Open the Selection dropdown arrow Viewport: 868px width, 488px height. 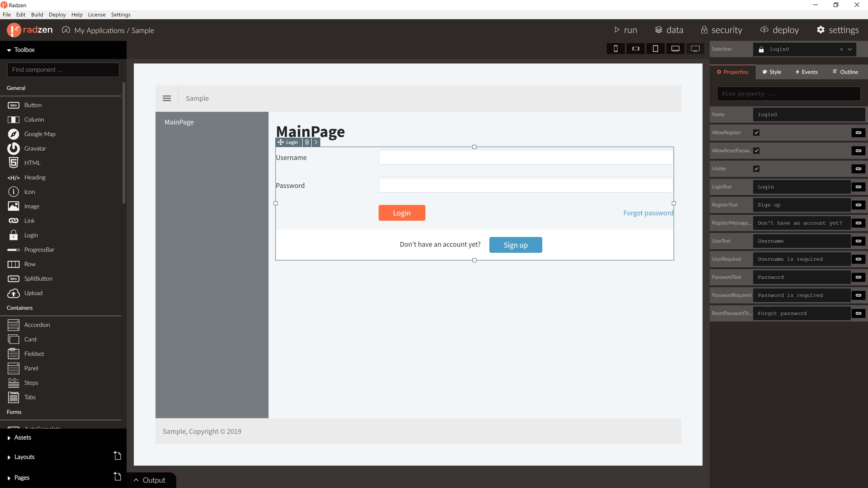[850, 49]
